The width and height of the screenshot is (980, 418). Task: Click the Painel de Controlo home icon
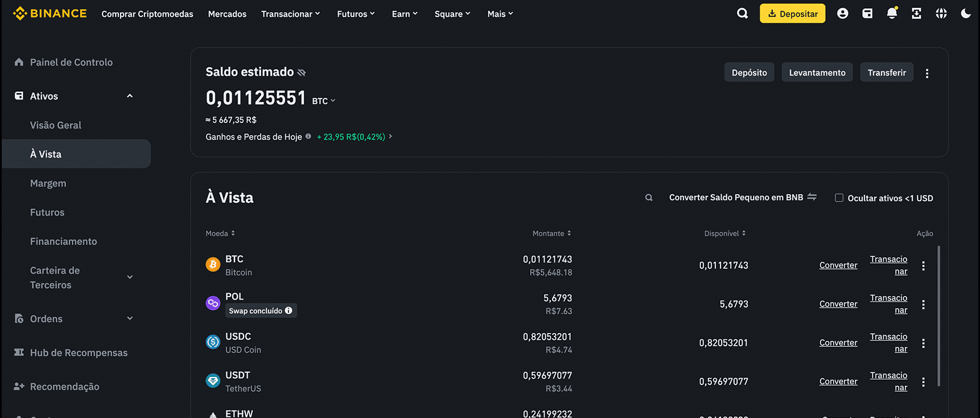[x=19, y=62]
